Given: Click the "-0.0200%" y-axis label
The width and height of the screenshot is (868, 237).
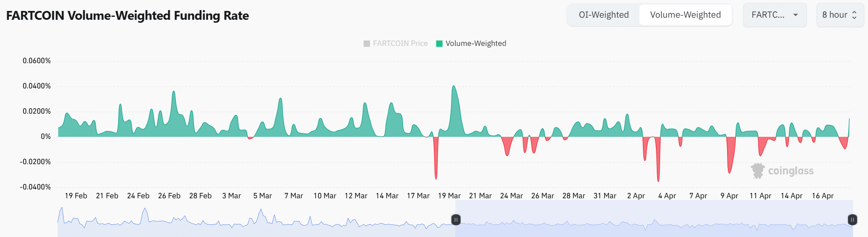Looking at the screenshot, I should point(35,162).
